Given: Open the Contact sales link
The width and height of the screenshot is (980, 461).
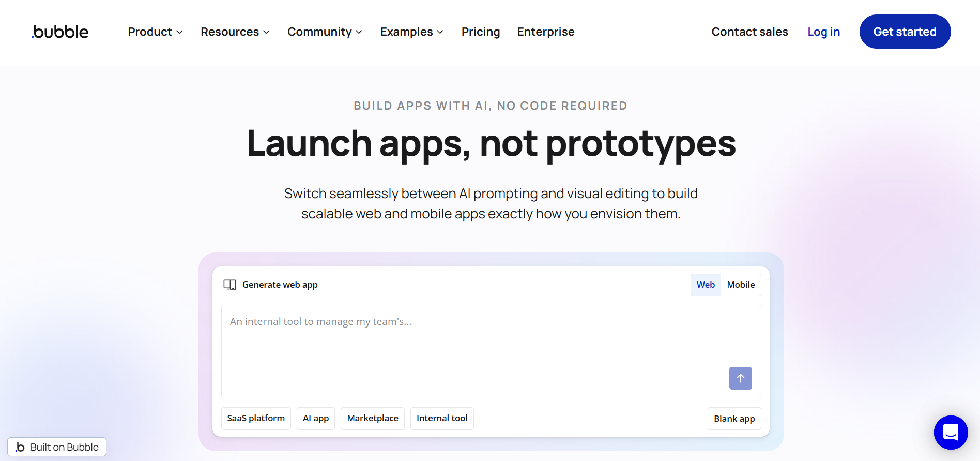Looking at the screenshot, I should coord(749,32).
